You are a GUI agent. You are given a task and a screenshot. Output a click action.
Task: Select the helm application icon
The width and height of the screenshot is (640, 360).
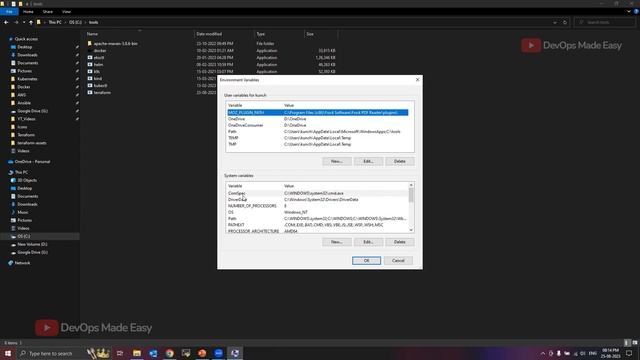90,64
